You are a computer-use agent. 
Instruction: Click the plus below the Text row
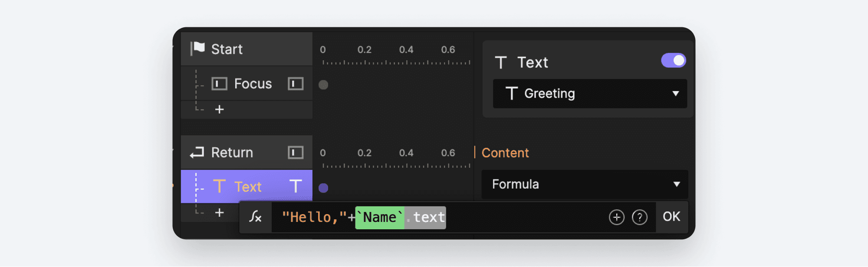click(220, 212)
